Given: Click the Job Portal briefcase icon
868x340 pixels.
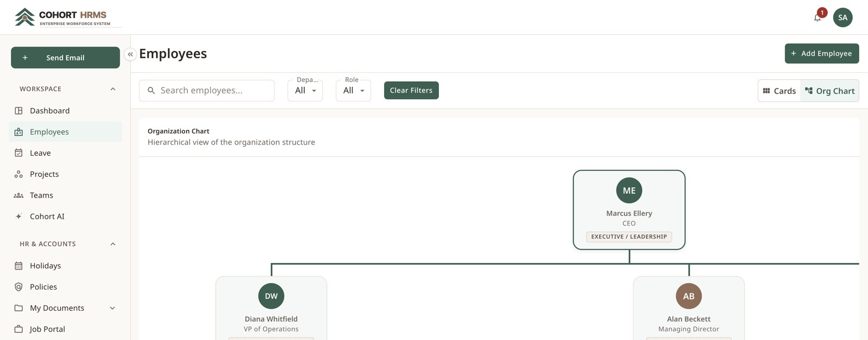Looking at the screenshot, I should 18,329.
